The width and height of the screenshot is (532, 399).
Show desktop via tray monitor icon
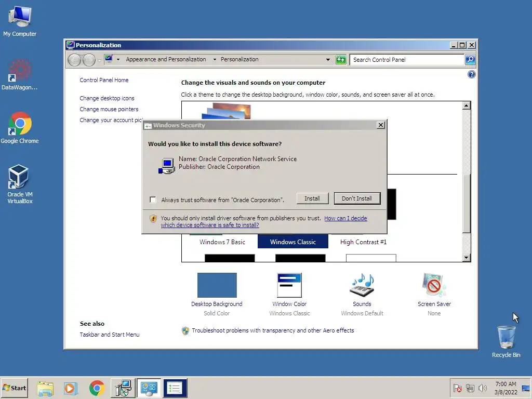(526, 388)
